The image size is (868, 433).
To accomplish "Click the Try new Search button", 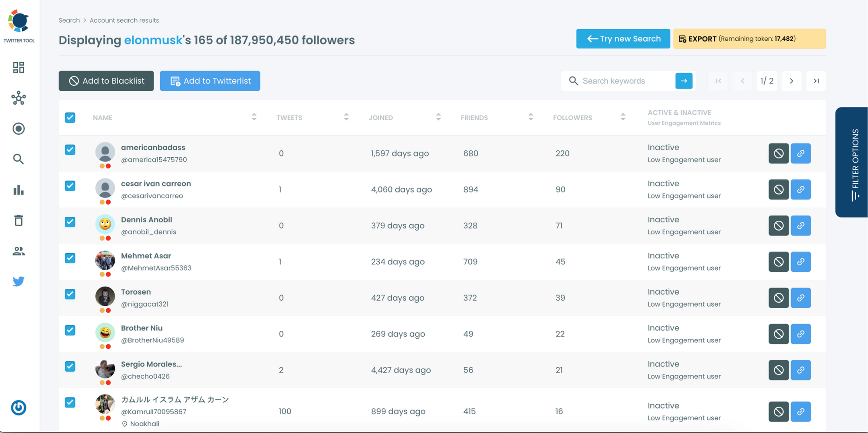I will (622, 39).
